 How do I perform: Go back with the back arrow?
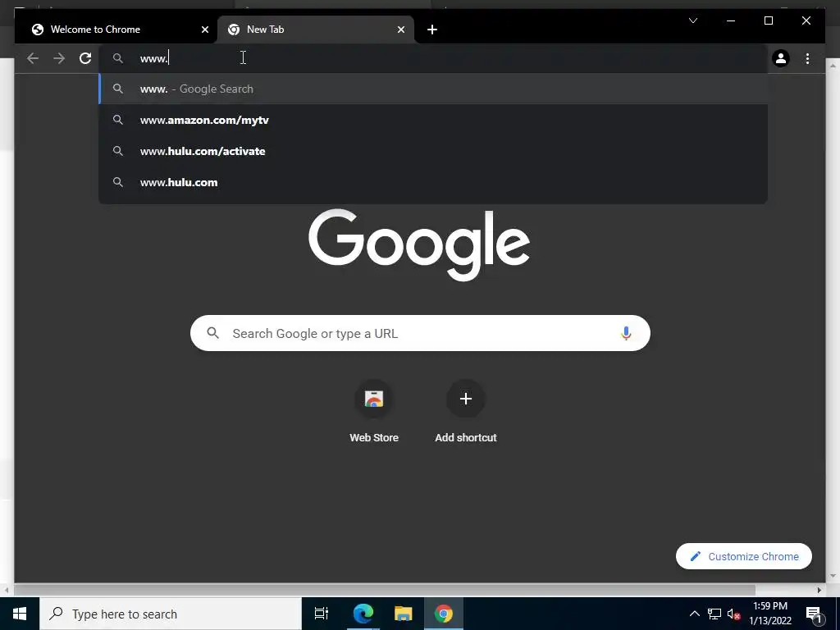[x=33, y=58]
